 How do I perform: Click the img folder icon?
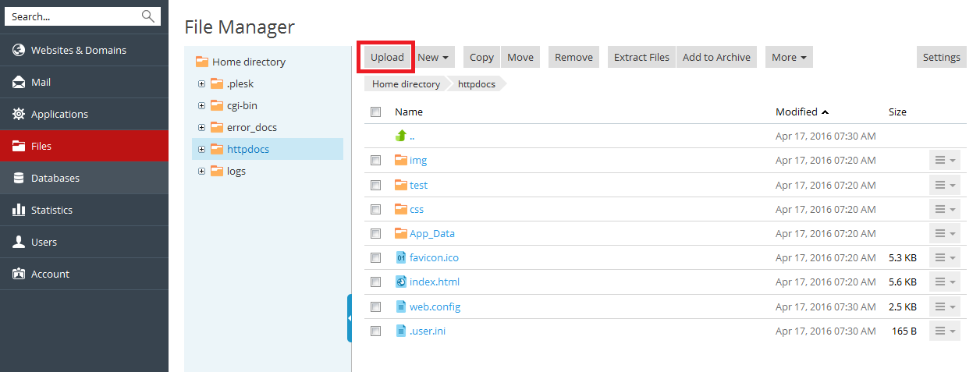coord(401,160)
